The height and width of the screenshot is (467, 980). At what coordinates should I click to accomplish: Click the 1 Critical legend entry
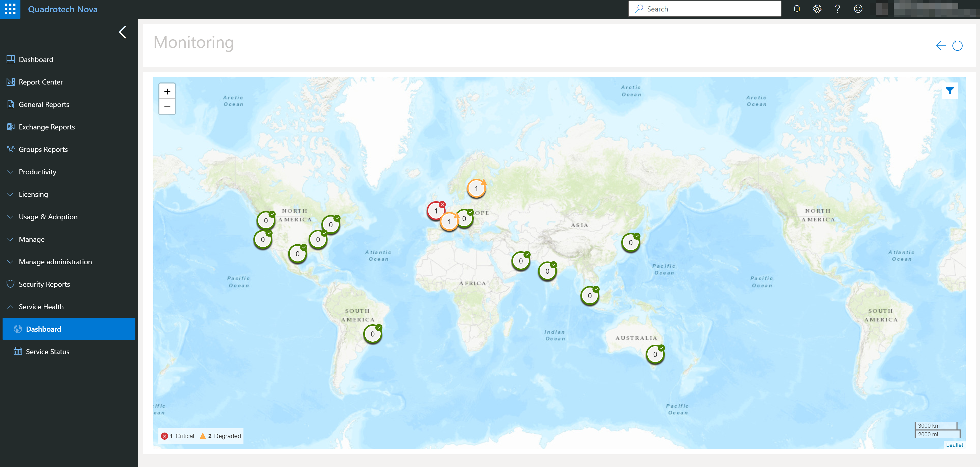(178, 436)
